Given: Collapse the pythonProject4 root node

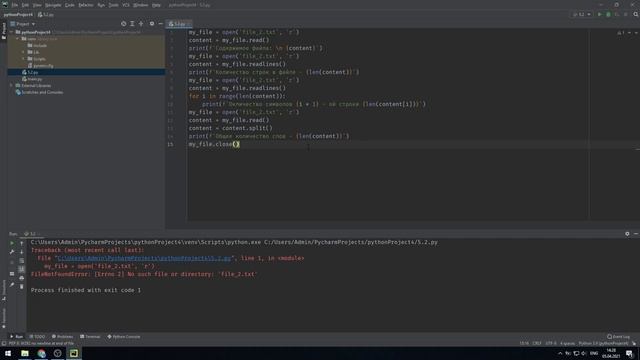Looking at the screenshot, I should 11,32.
